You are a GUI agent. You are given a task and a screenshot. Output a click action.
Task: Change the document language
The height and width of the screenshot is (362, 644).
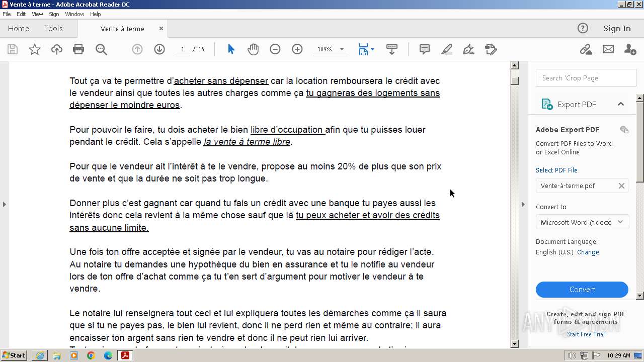[x=588, y=252]
